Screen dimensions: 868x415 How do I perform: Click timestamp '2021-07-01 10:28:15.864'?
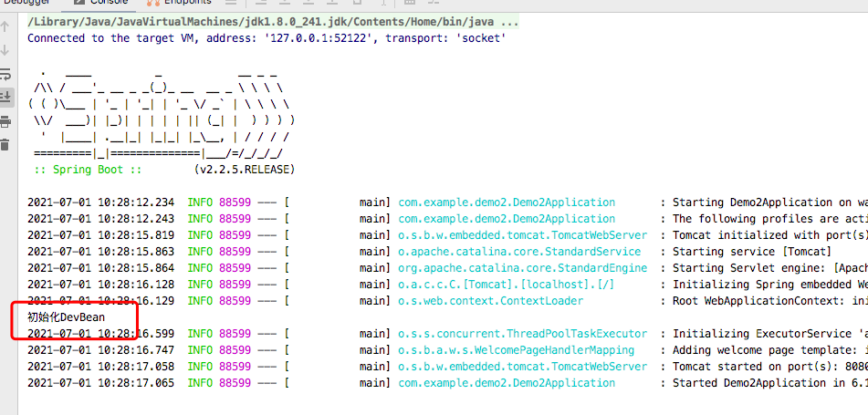100,268
